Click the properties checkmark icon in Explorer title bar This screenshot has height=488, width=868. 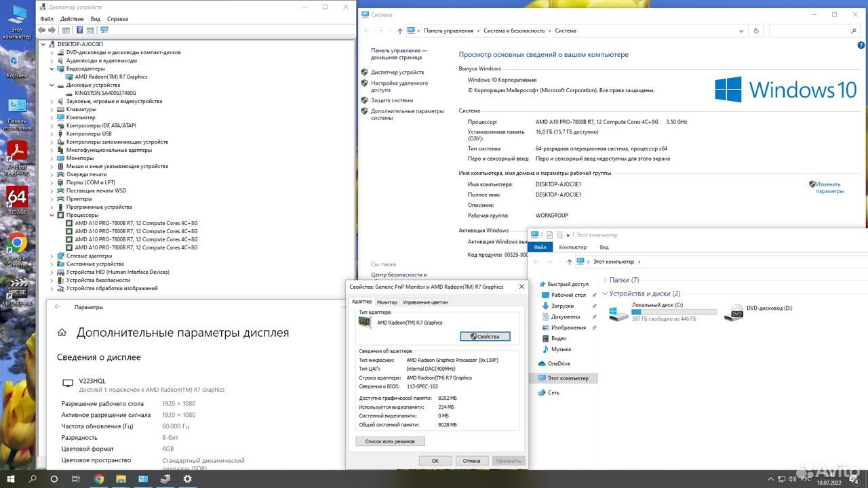click(549, 235)
